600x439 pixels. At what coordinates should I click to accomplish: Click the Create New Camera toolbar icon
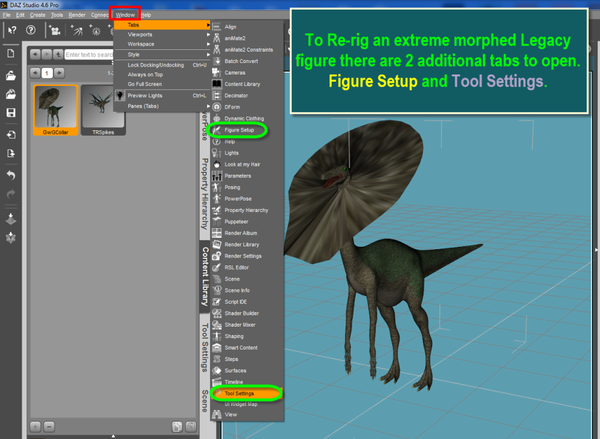pyautogui.click(x=55, y=31)
